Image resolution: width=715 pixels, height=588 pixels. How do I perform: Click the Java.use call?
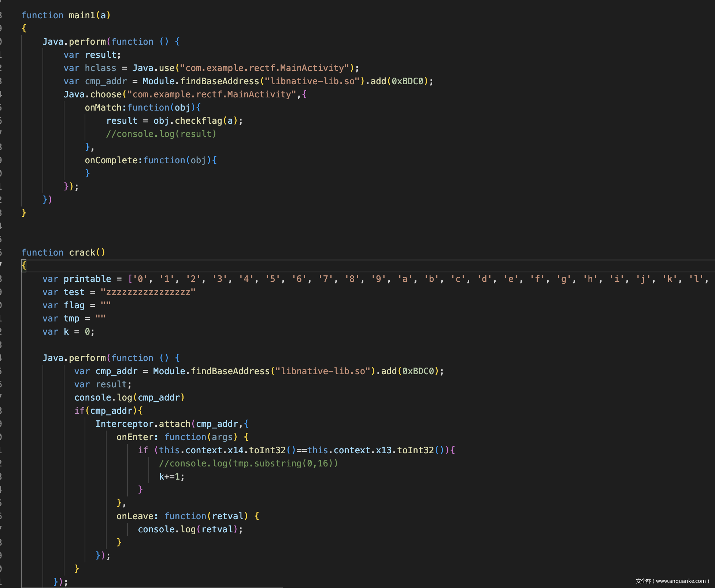(x=153, y=68)
